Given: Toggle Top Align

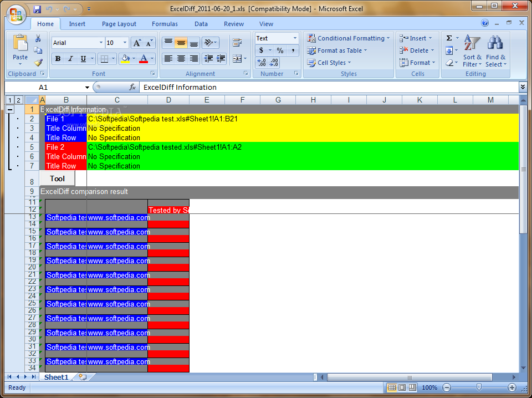Looking at the screenshot, I should (x=168, y=43).
